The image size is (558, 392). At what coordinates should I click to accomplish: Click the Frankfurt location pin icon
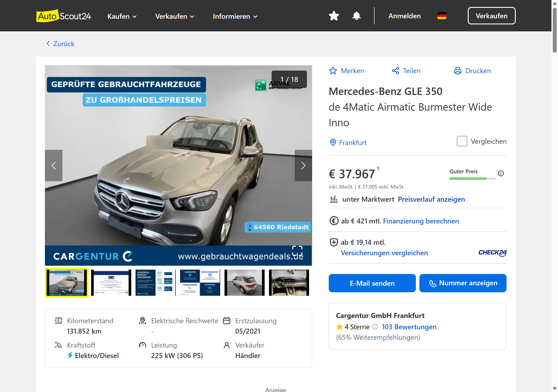(333, 142)
